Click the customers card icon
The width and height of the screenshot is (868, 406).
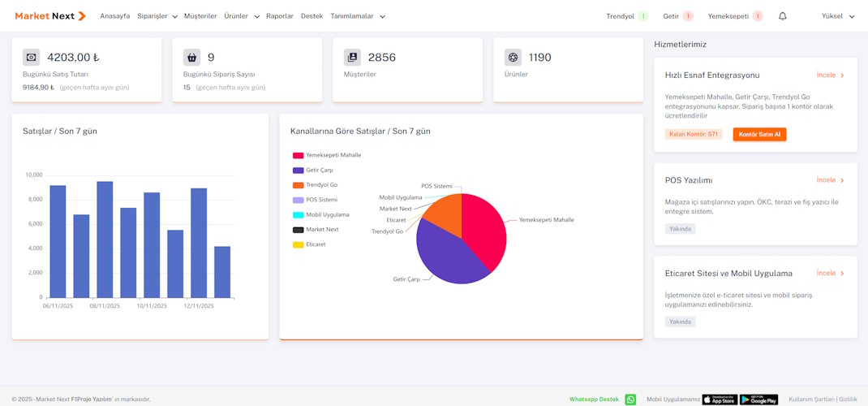[352, 58]
